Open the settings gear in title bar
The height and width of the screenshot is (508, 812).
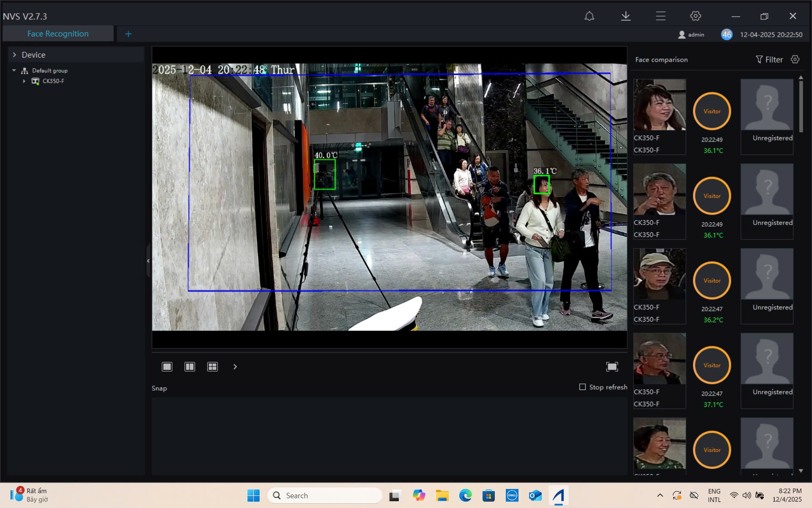click(x=695, y=16)
